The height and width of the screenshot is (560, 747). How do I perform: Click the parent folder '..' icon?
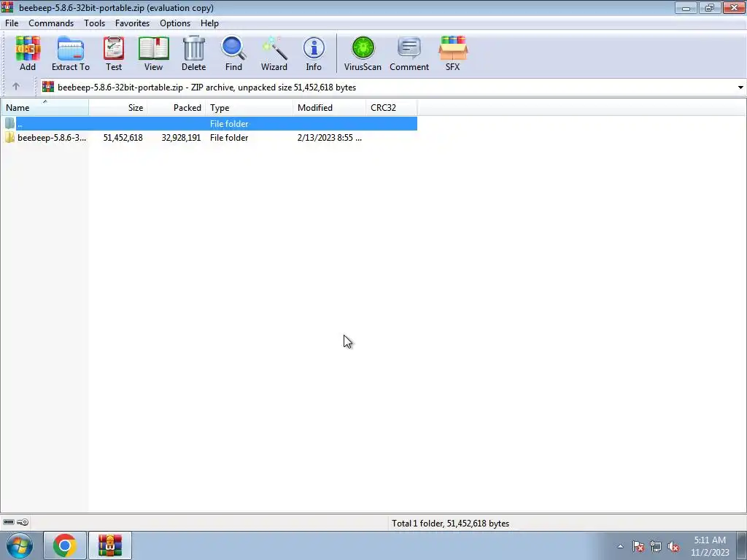point(9,123)
